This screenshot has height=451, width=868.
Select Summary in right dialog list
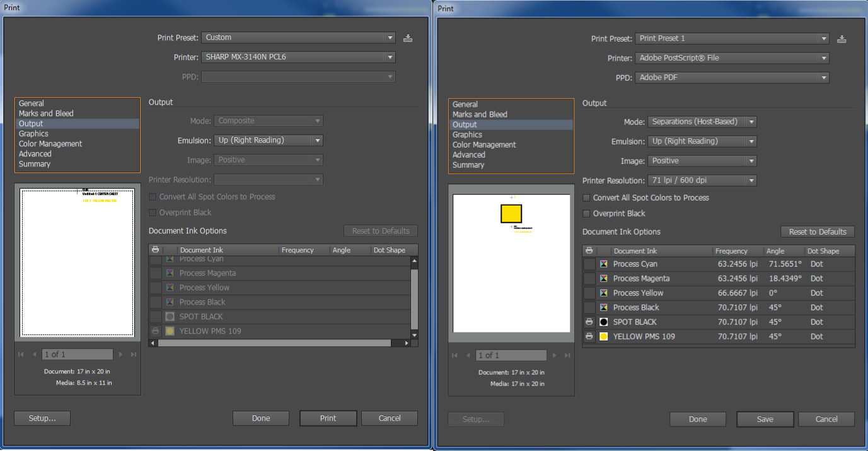pyautogui.click(x=511, y=165)
